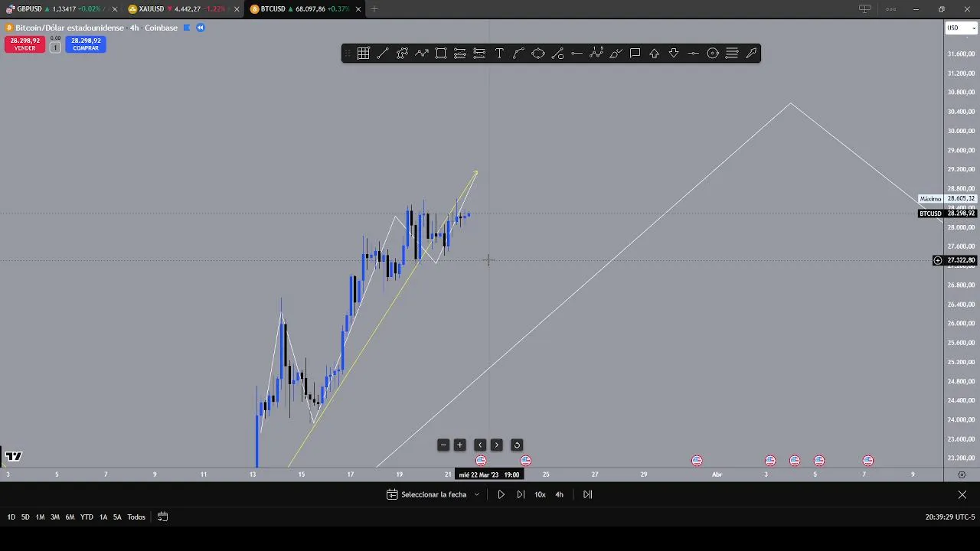Viewport: 980px width, 551px height.
Task: Move chart right with arrow button
Action: (496, 445)
